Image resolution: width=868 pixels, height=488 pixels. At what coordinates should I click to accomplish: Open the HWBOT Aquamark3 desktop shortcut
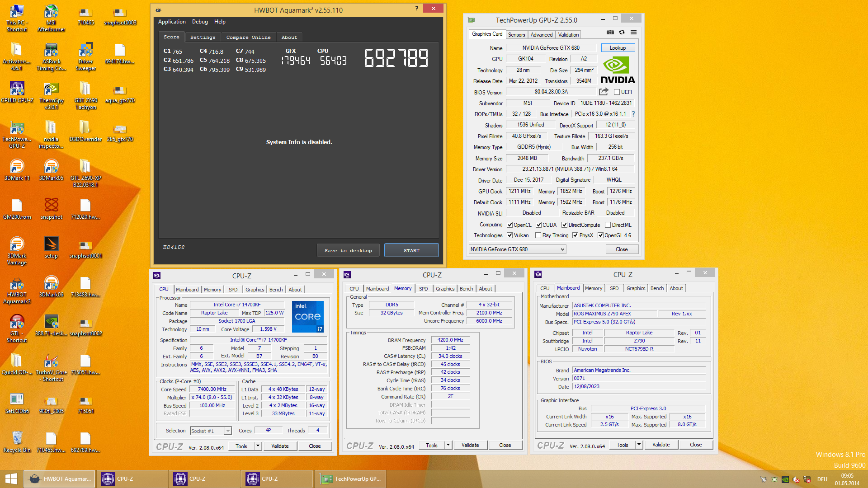click(17, 291)
